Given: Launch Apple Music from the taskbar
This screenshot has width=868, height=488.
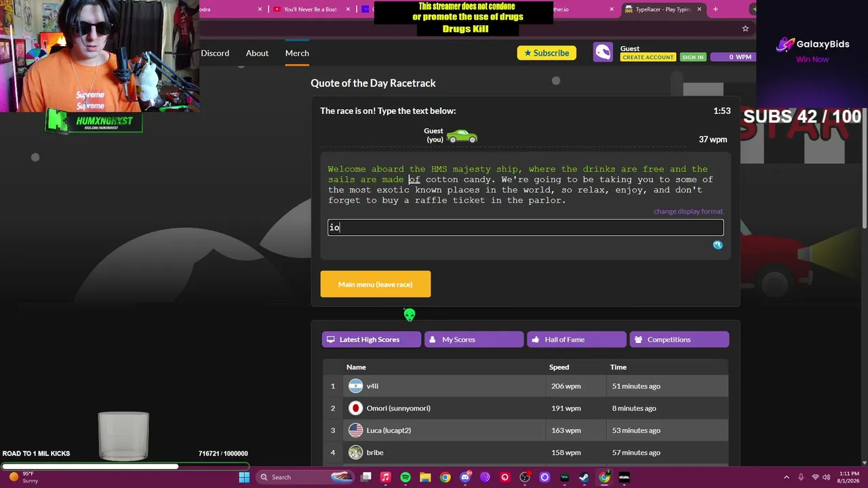Looking at the screenshot, I should [386, 477].
